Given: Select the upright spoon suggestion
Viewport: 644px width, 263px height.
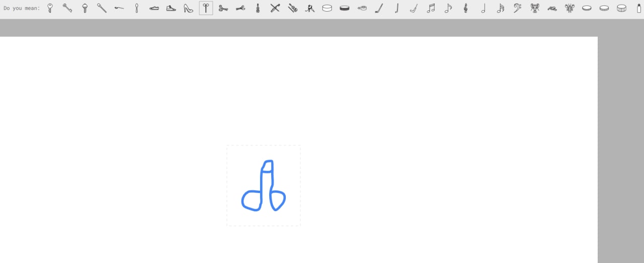Looking at the screenshot, I should [136, 8].
